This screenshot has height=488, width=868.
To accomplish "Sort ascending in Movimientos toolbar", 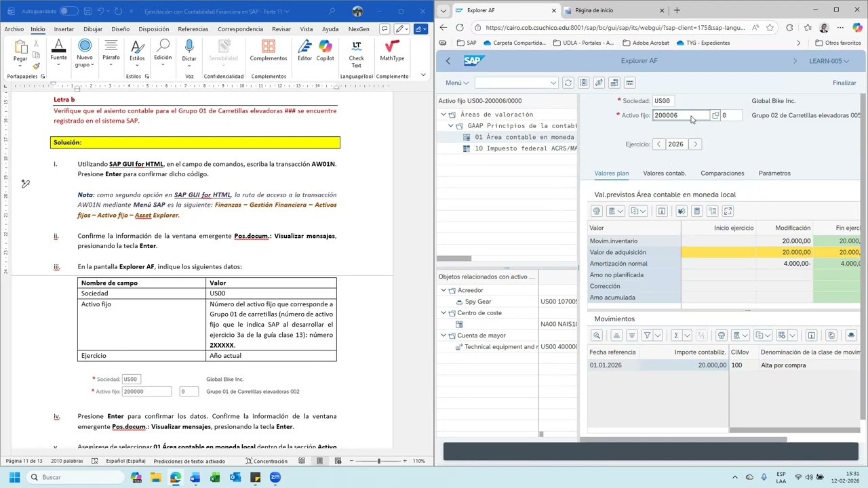I will (616, 335).
